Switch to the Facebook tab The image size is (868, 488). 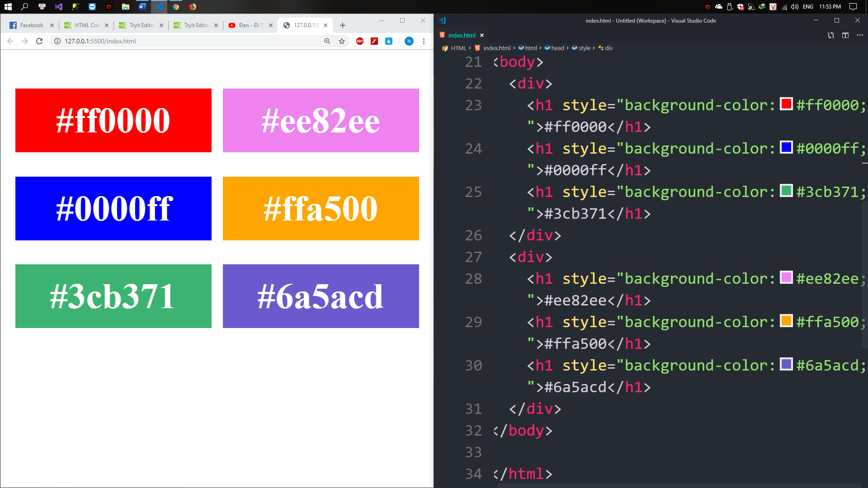coord(31,25)
